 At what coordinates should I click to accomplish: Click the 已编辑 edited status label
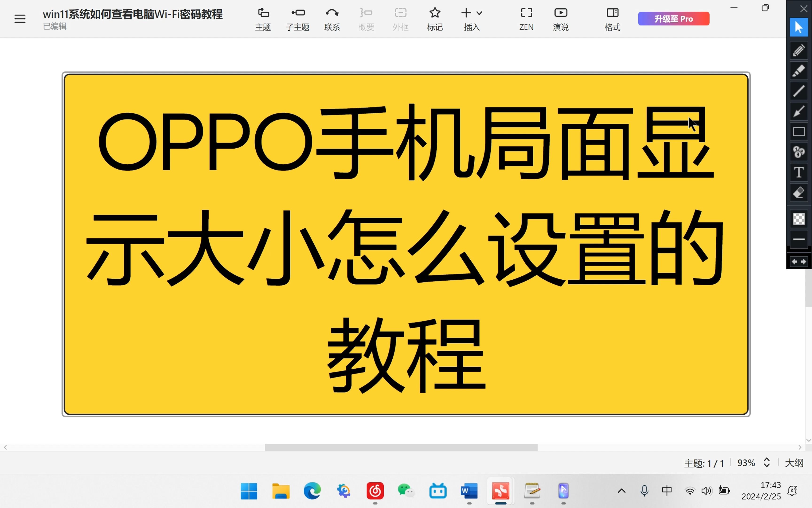(55, 26)
